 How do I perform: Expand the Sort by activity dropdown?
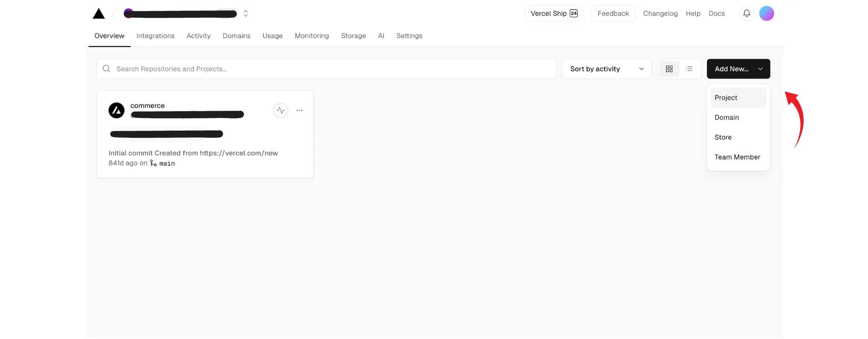607,69
